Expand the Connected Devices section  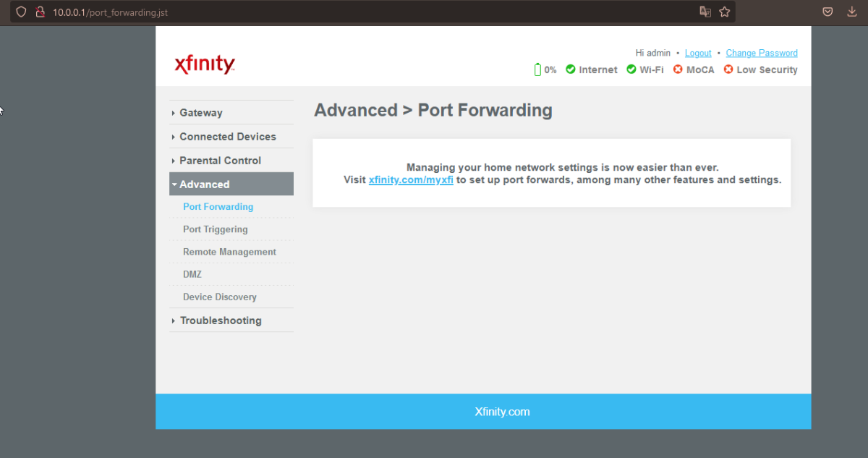[x=231, y=137]
